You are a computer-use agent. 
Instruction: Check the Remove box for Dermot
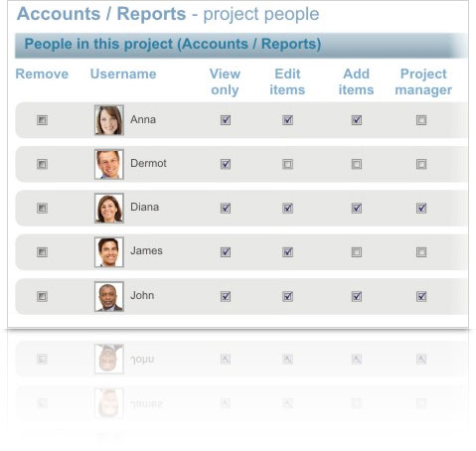[x=42, y=164]
